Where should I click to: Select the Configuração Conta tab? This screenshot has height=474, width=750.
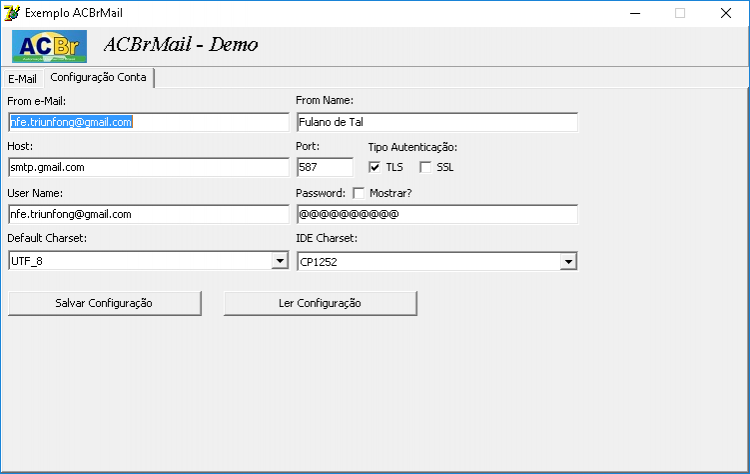tap(99, 77)
